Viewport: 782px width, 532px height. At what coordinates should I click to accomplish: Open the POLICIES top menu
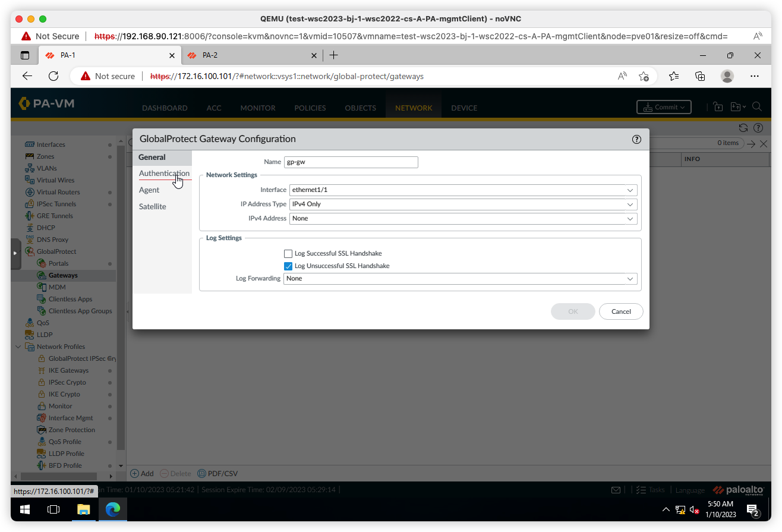click(x=310, y=108)
